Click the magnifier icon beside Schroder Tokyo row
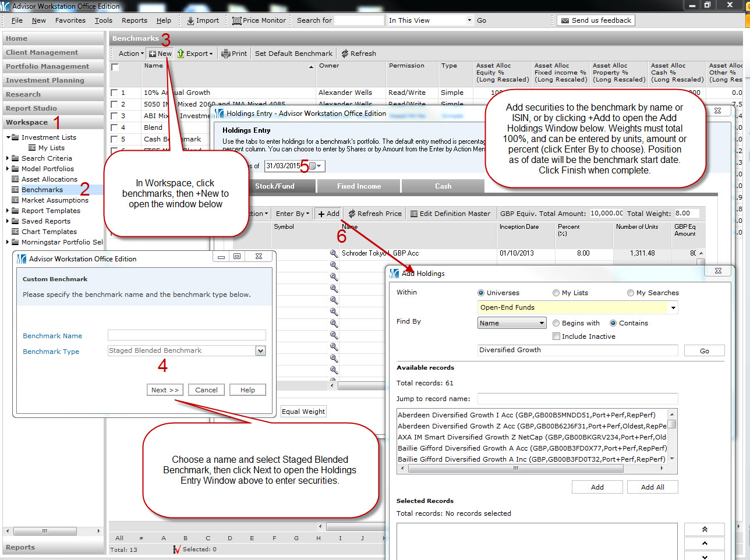Viewport: 750px width, 560px height. coord(334,253)
